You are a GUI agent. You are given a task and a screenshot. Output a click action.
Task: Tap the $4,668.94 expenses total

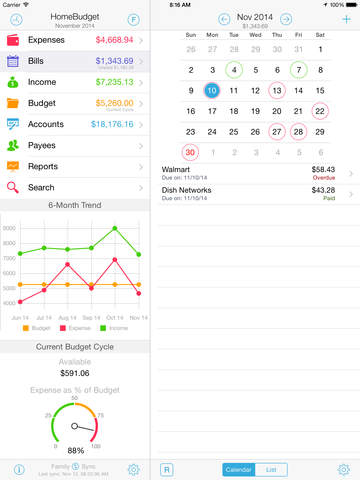click(x=114, y=40)
